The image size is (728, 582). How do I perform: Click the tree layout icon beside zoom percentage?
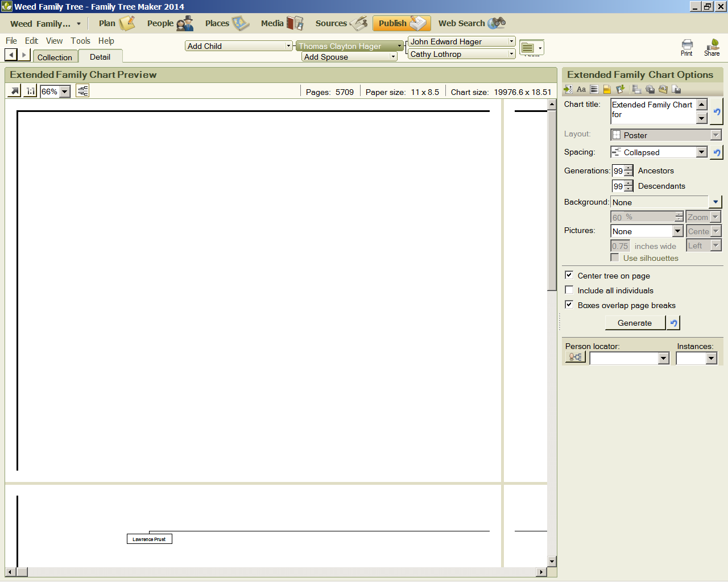pyautogui.click(x=82, y=91)
